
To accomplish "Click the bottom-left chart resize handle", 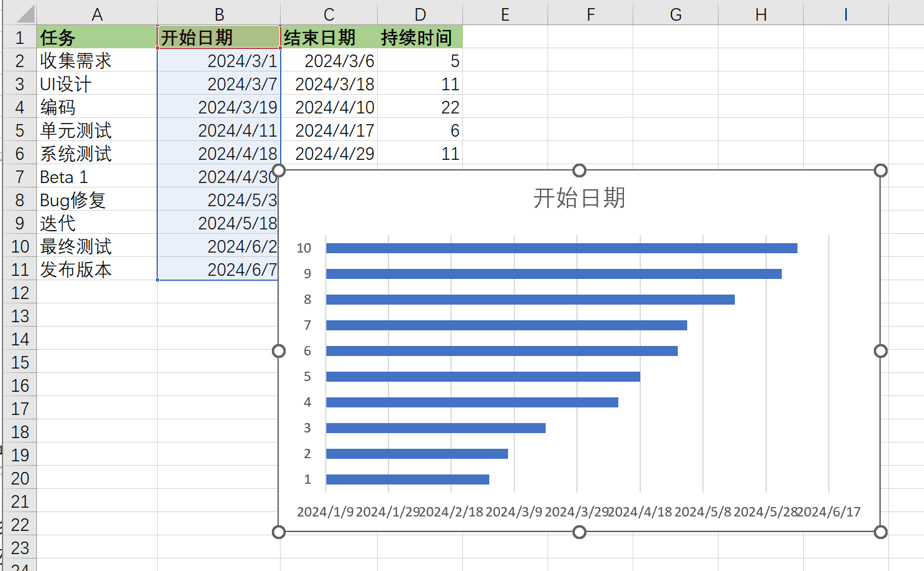I will [279, 532].
